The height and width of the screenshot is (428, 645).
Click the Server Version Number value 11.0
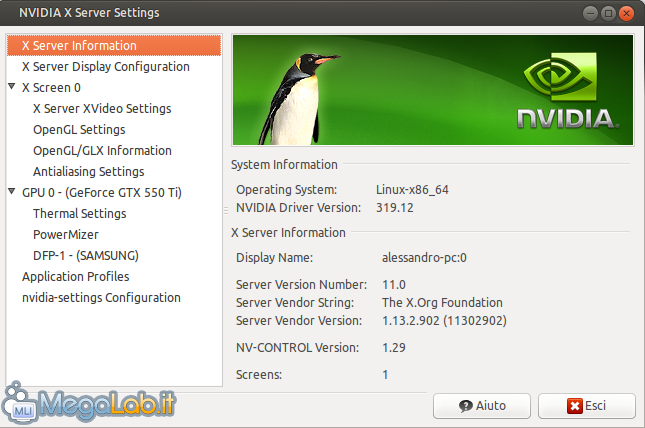click(x=394, y=285)
